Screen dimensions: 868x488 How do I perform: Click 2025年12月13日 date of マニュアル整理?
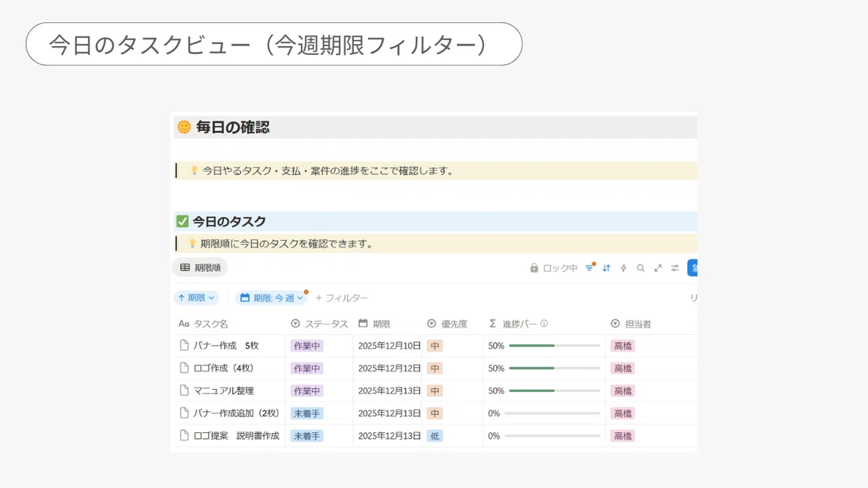(x=390, y=391)
